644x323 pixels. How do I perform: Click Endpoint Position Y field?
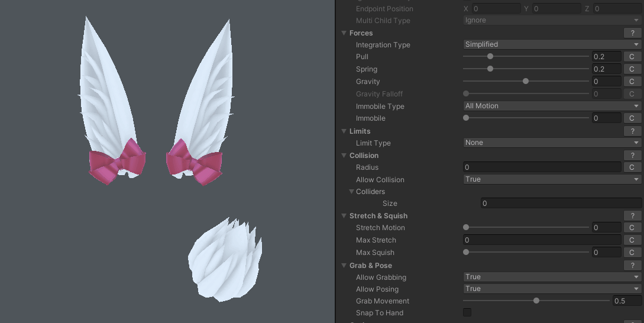click(x=557, y=9)
